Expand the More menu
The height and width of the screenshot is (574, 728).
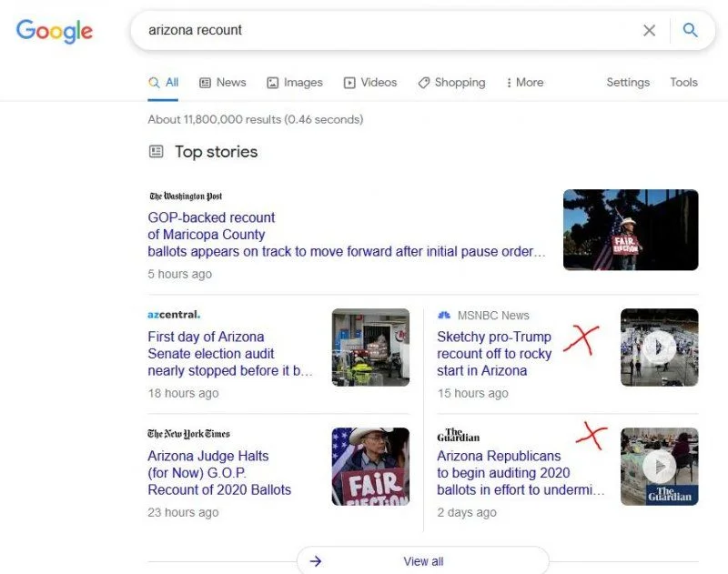(x=525, y=83)
